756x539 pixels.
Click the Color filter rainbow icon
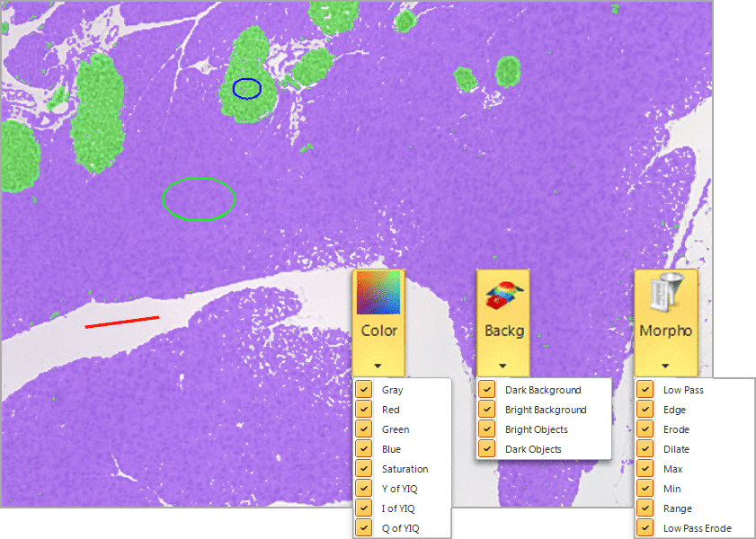[x=378, y=293]
